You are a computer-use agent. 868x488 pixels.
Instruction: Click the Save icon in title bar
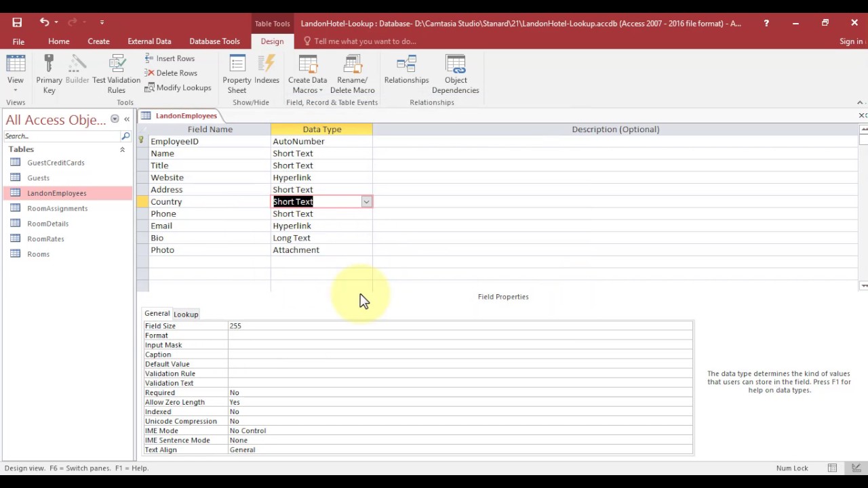pyautogui.click(x=17, y=22)
